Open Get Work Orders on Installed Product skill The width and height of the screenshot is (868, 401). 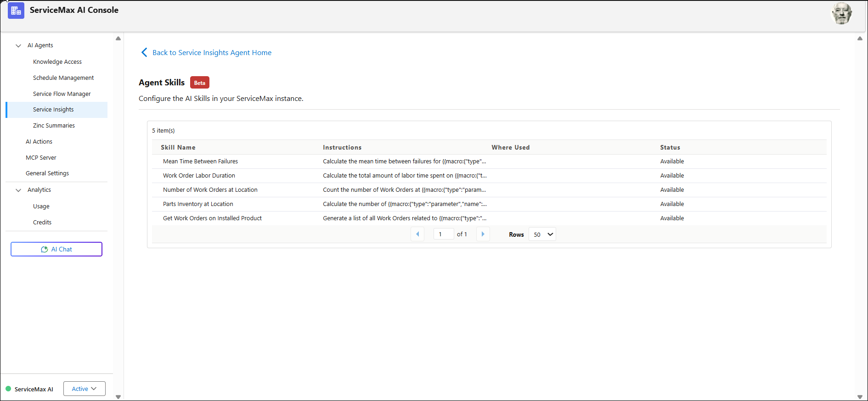click(212, 218)
